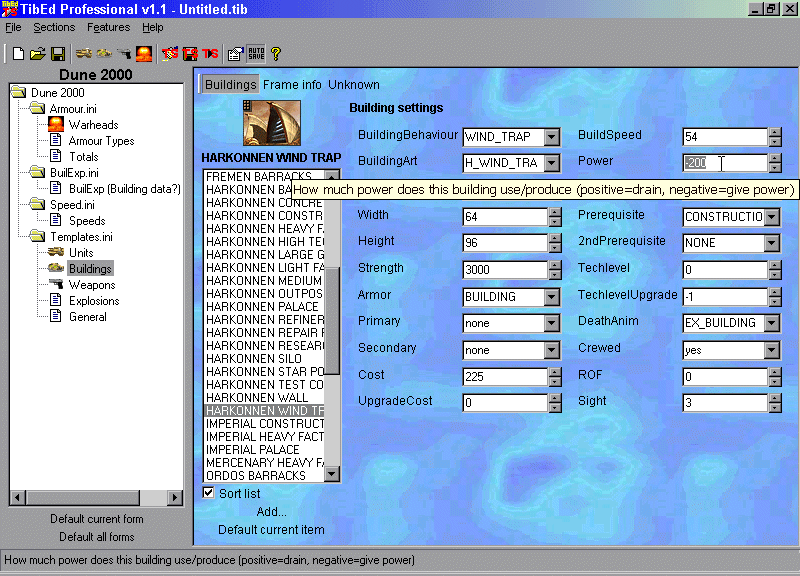800x576 pixels.
Task: Select the Dune 2000 root folder
Action: (58, 93)
